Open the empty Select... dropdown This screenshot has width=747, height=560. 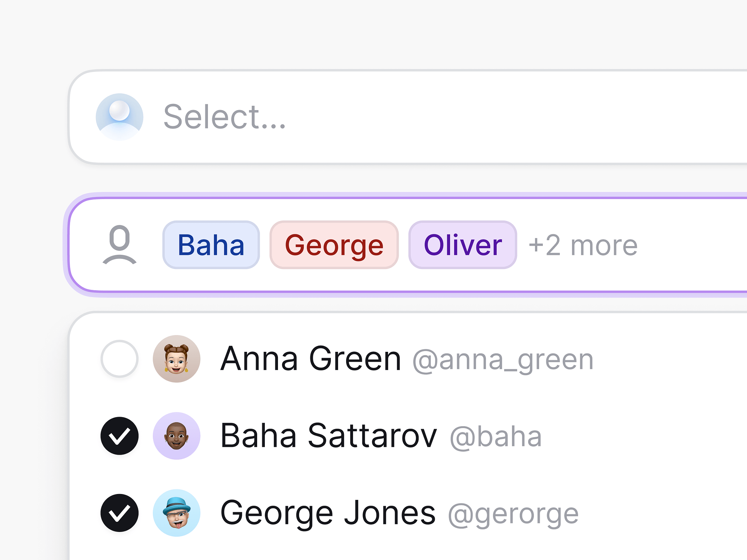tap(438, 117)
